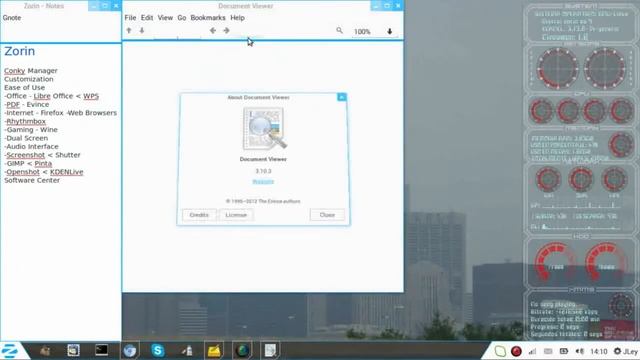Click the Screenshot link in Notes
The width and height of the screenshot is (640, 360).
[x=25, y=155]
